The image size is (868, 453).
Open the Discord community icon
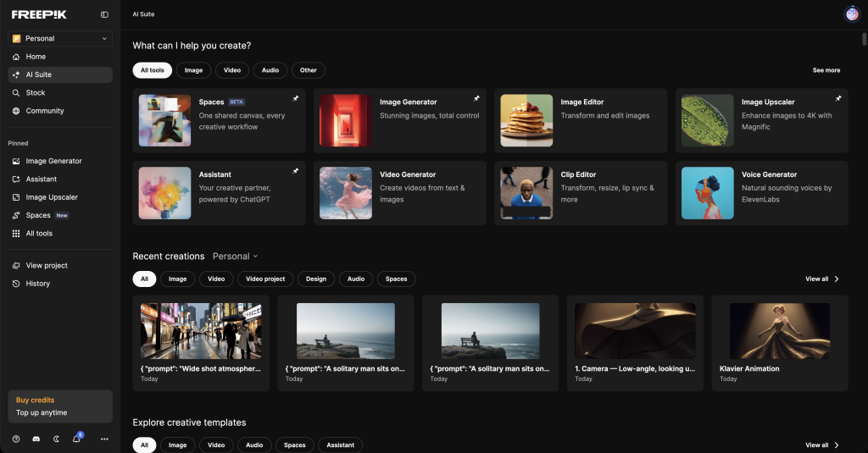coord(36,439)
